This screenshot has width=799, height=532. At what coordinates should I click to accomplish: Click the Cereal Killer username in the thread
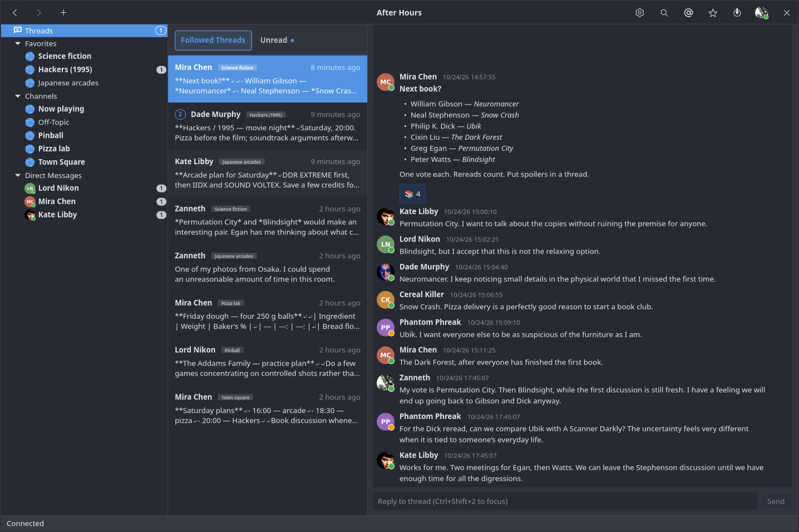(422, 294)
